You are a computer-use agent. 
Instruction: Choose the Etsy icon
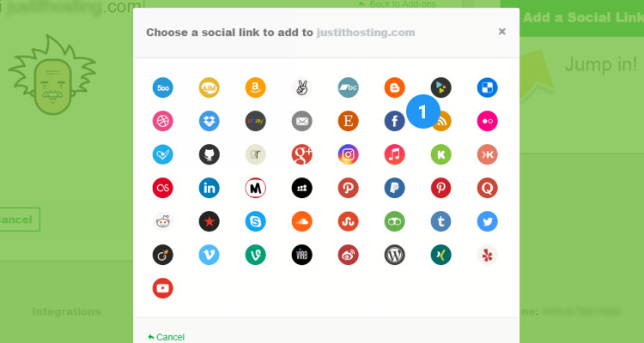click(348, 121)
